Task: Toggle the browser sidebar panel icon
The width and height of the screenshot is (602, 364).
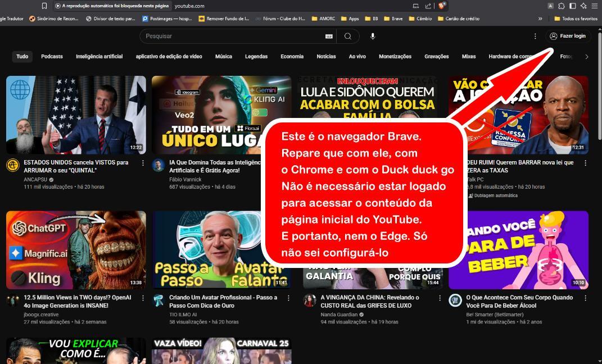Action: (572, 6)
